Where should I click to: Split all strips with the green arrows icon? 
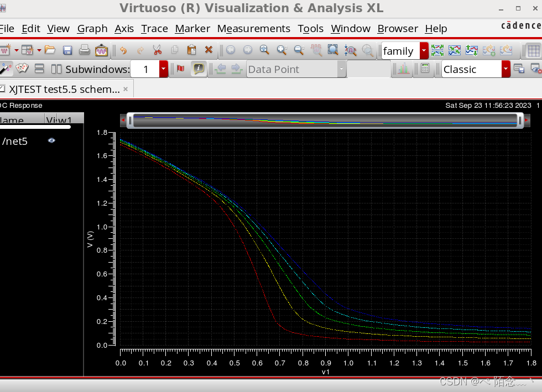437,50
